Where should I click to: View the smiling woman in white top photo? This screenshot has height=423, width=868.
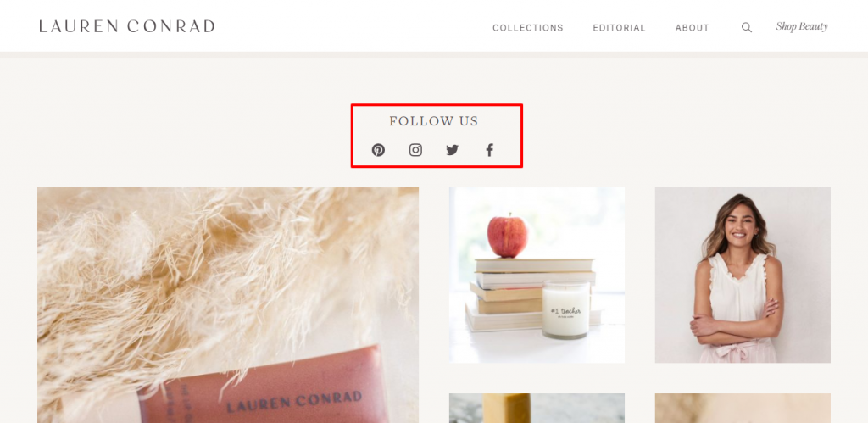pos(743,276)
